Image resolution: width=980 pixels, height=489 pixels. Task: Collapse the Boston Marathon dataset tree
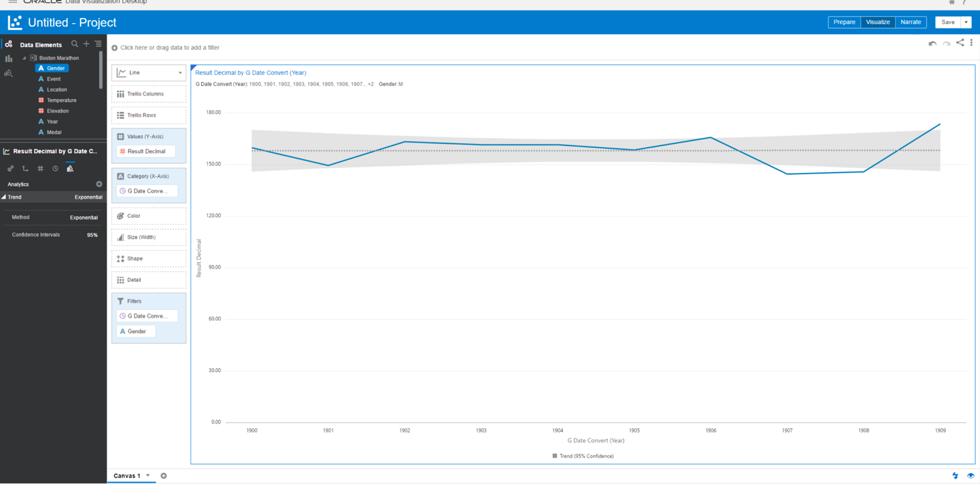pos(23,57)
